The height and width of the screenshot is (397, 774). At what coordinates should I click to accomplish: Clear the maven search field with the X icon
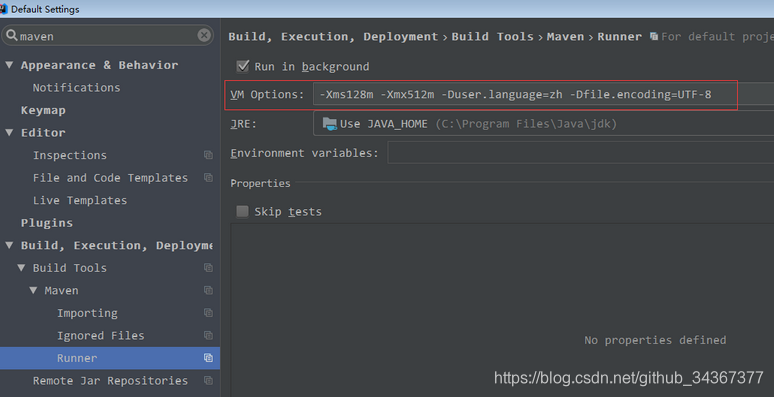(x=204, y=35)
